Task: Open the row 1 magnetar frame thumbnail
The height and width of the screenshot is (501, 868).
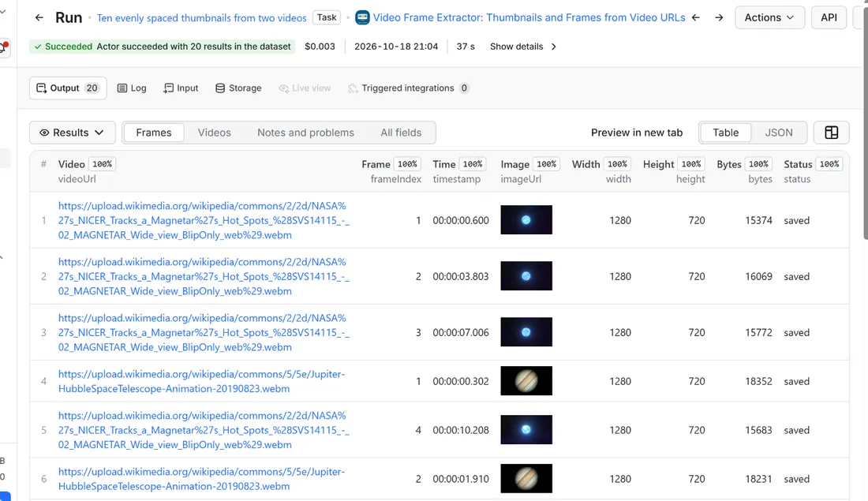Action: click(526, 220)
